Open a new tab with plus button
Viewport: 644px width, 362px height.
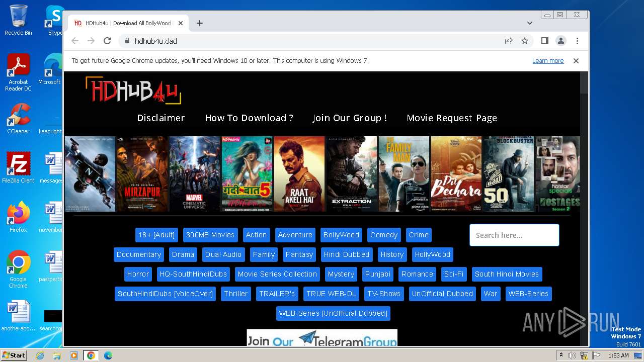(x=200, y=23)
